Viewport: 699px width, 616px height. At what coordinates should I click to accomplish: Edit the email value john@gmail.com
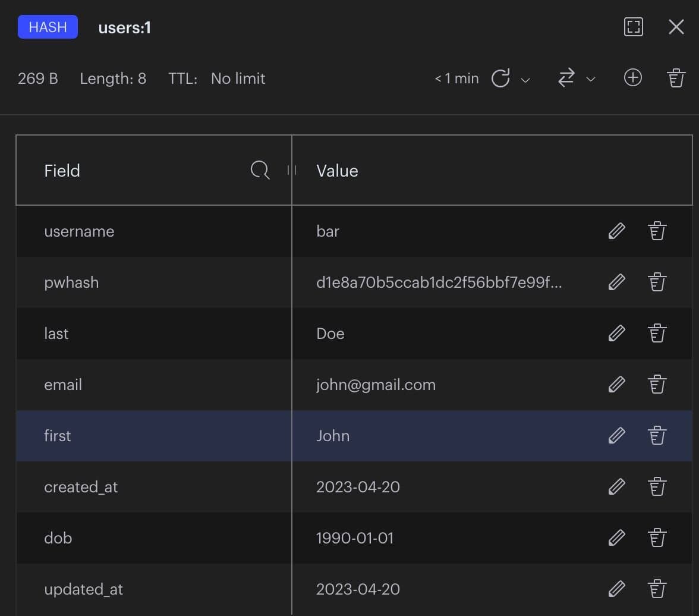[x=616, y=384]
